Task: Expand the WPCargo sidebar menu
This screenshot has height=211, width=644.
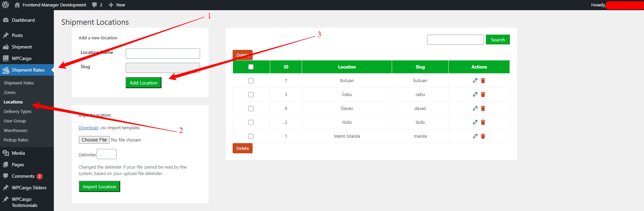Action: (21, 58)
